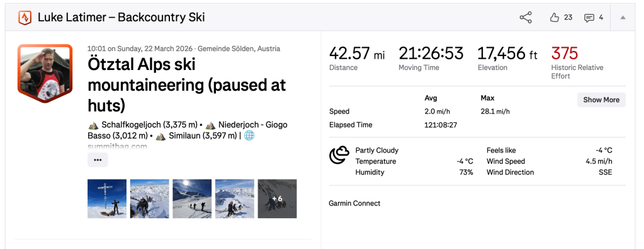
Task: Click the Strava logo icon in header
Action: pos(25,18)
